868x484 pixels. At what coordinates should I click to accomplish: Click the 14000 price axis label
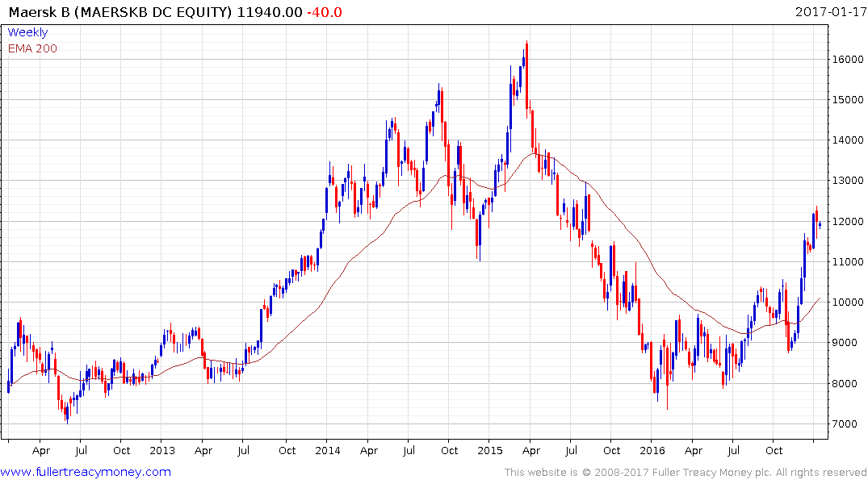[848, 140]
